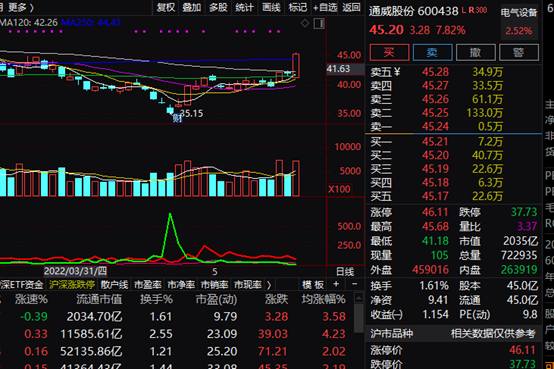The width and height of the screenshot is (554, 369).
Task: Toggle 复权 price adjustment
Action: 166,7
